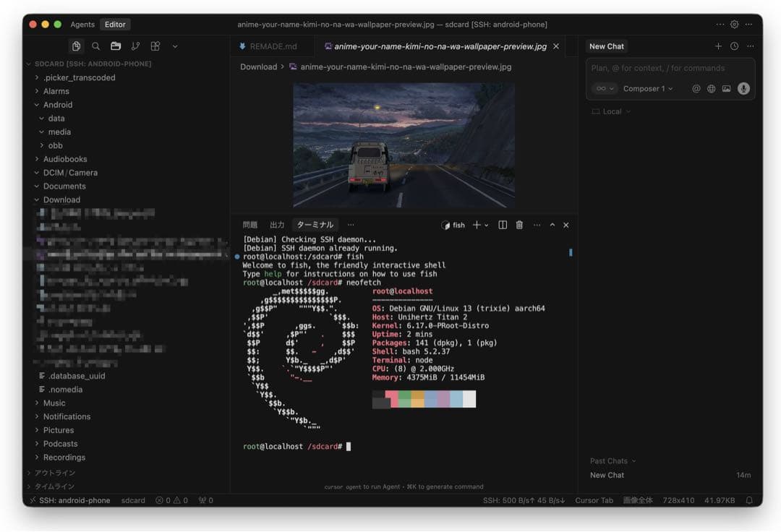This screenshot has height=532, width=781.
Task: Open the Source Control view
Action: click(x=135, y=46)
